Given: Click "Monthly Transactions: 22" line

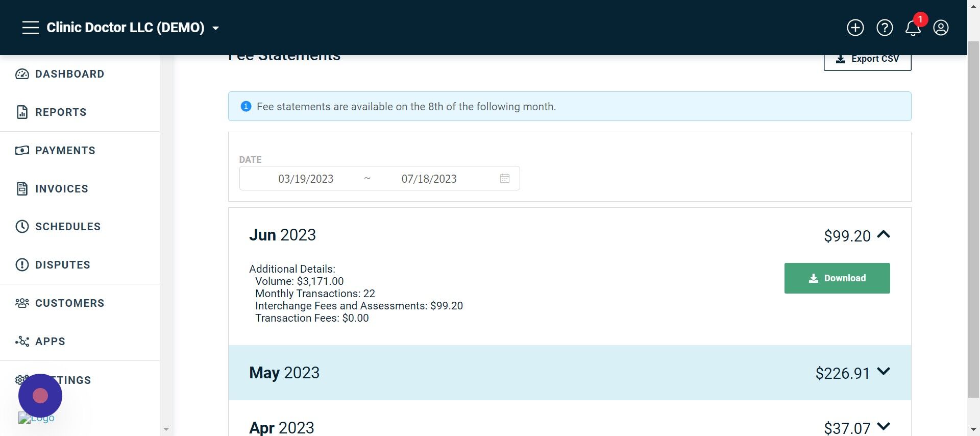Looking at the screenshot, I should (315, 294).
